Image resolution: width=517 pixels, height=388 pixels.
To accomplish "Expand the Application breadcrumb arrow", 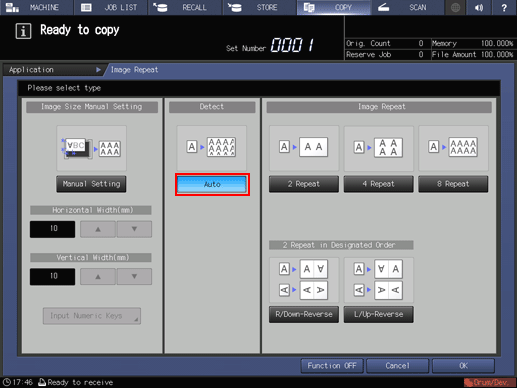I will [98, 70].
